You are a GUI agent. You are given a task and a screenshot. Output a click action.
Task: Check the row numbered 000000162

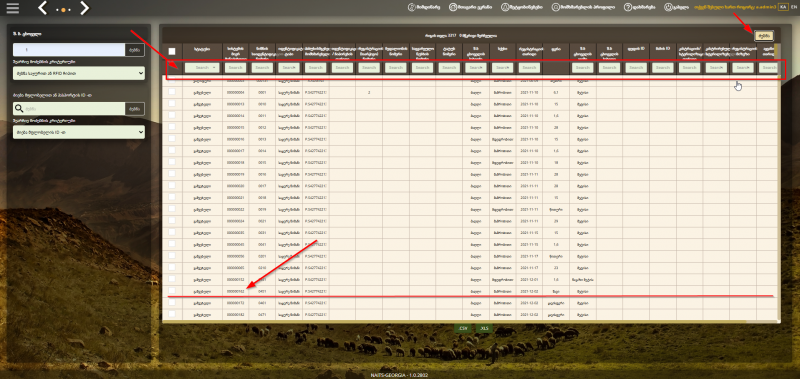(x=172, y=291)
